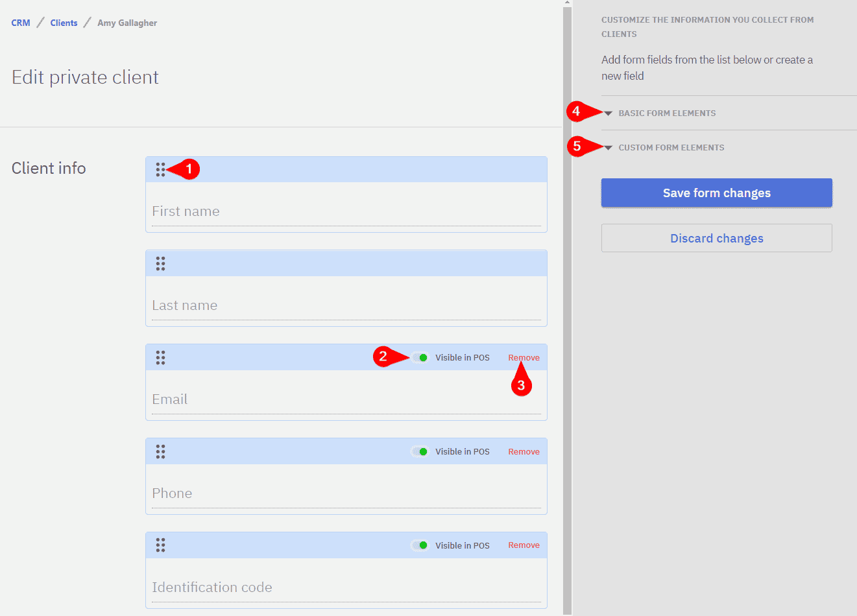The image size is (857, 616).
Task: Switch off Identification code POS visibility
Action: click(420, 545)
